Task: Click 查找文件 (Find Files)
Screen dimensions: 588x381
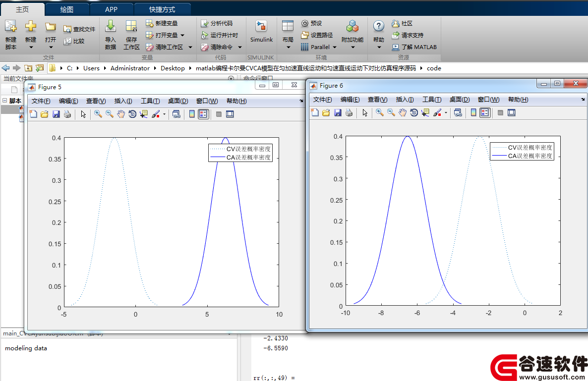Action: [79, 29]
